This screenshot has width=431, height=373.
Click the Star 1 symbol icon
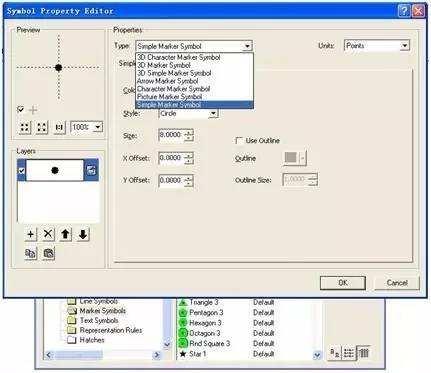point(183,354)
